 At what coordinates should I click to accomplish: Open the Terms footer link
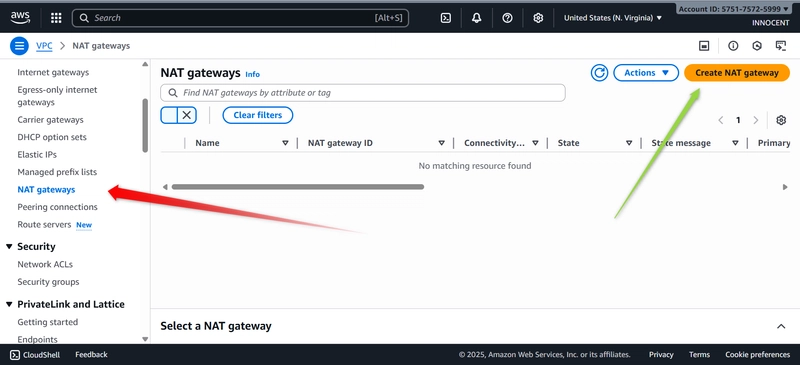(699, 354)
